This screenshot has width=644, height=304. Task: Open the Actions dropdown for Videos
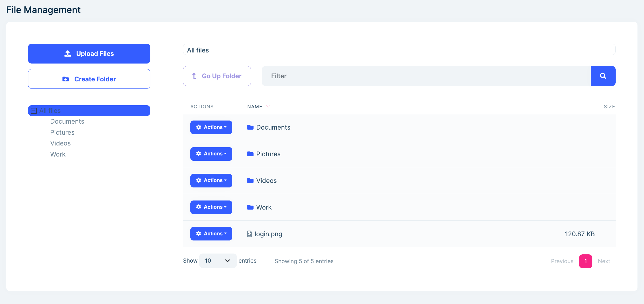tap(211, 180)
